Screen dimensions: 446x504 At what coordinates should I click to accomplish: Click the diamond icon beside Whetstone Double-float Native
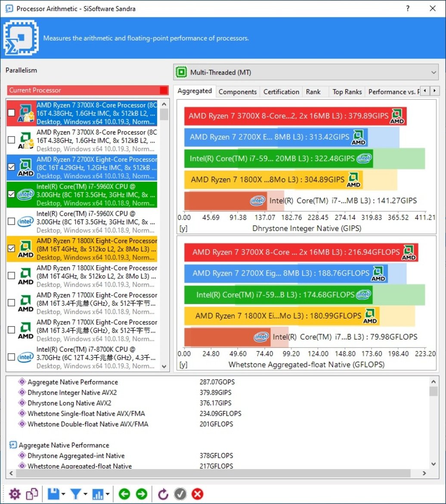22,424
